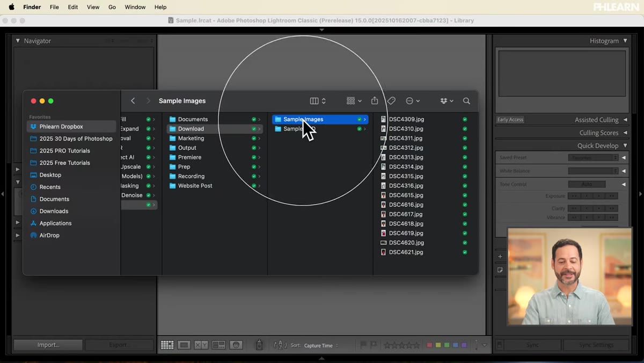Expand the Culling Scores panel
The height and width of the screenshot is (363, 644).
pyautogui.click(x=625, y=133)
